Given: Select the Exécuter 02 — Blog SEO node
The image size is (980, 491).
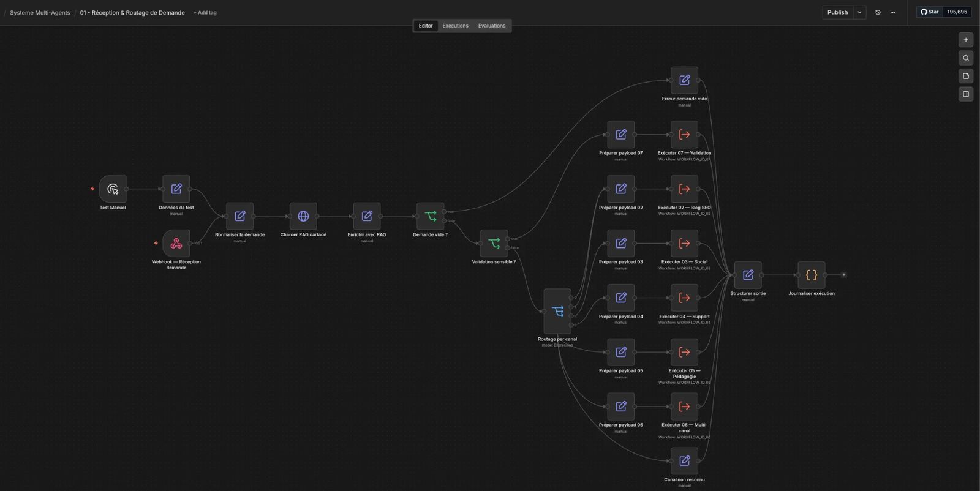Looking at the screenshot, I should (x=685, y=189).
